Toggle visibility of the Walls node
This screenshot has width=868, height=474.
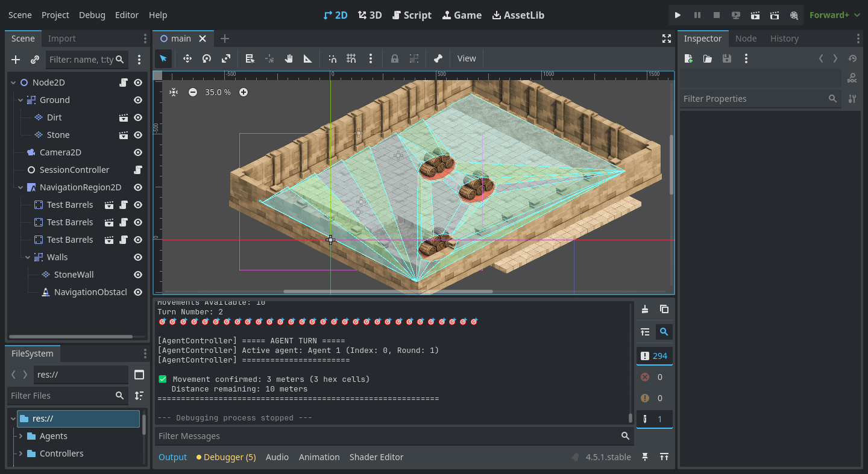click(138, 257)
